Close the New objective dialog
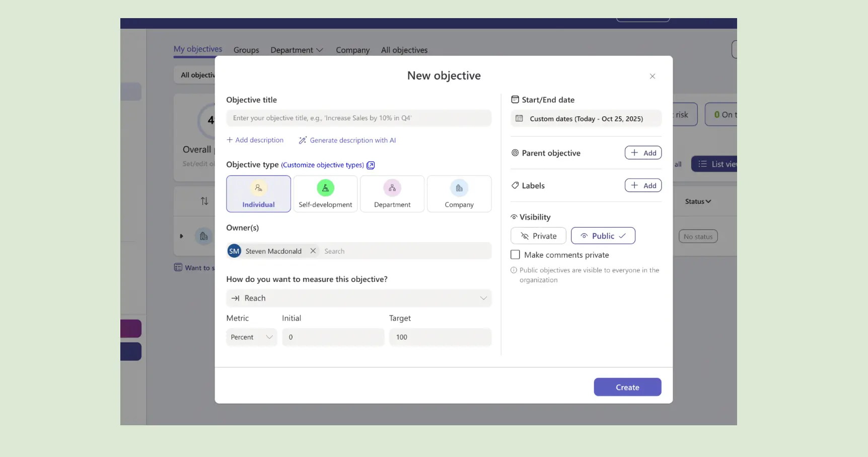 pyautogui.click(x=652, y=76)
